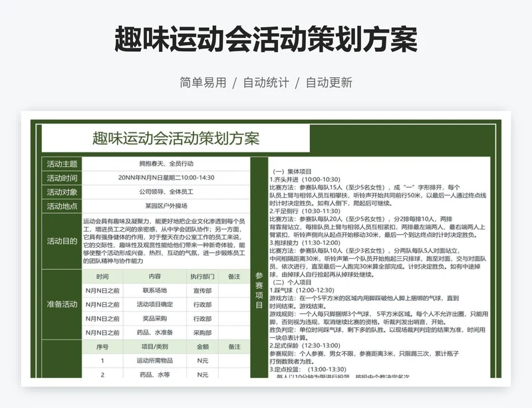The image size is (532, 408).
Task: Select N月N日之前 in the 奖品采购 row
Action: click(102, 319)
